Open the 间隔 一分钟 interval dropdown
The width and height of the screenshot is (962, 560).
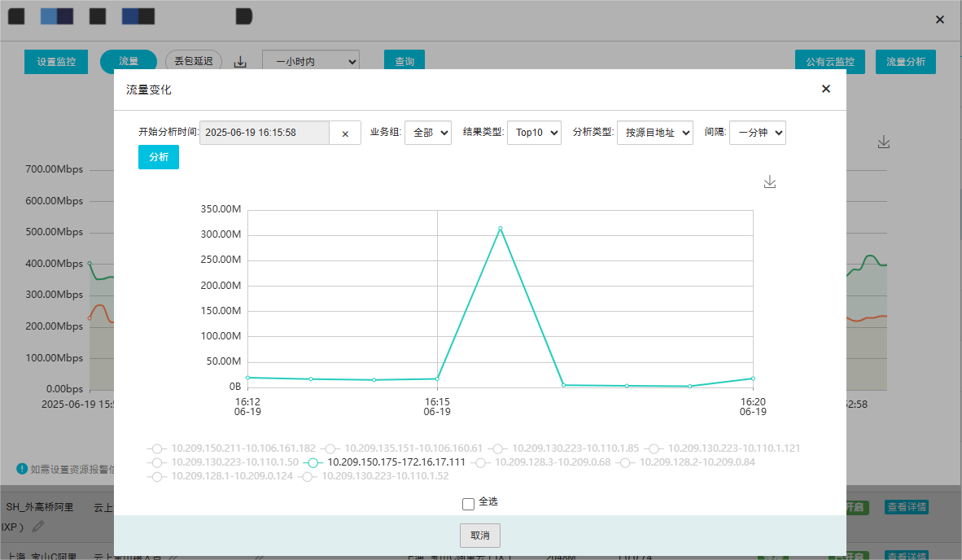(x=757, y=132)
